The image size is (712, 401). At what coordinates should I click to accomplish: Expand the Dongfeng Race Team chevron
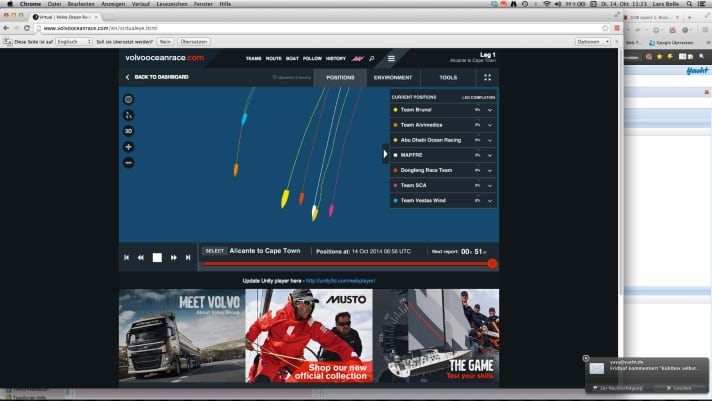tap(490, 171)
